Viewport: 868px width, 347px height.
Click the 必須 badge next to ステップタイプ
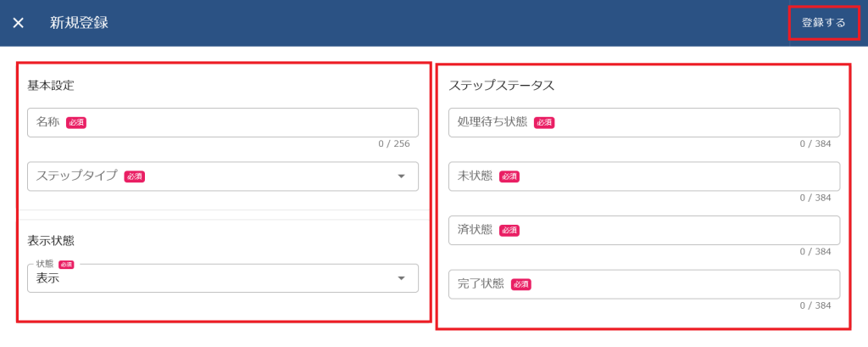point(134,176)
